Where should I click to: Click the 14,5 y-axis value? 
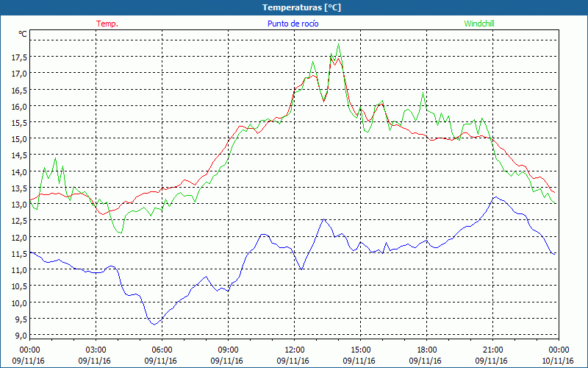coord(19,155)
